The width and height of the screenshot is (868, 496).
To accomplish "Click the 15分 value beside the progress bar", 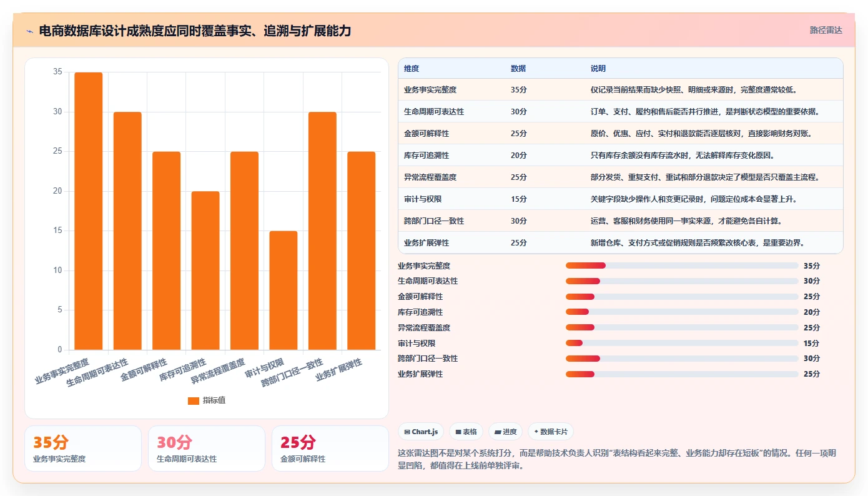I will (x=812, y=344).
